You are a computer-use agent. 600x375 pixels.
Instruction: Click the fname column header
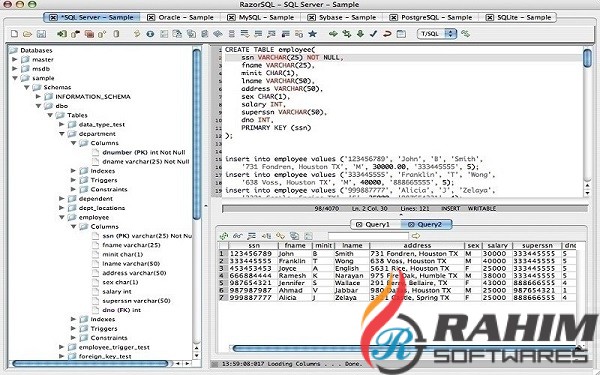(x=295, y=246)
